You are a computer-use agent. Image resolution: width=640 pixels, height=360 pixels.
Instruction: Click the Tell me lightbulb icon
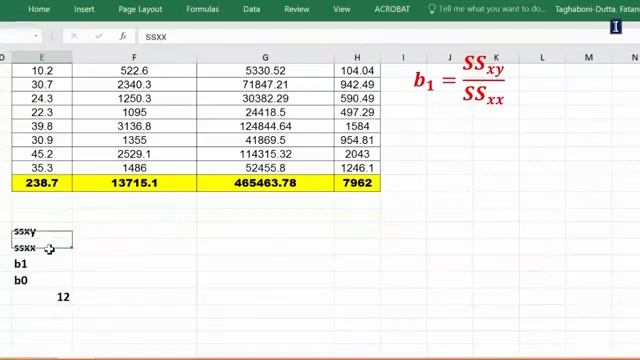pos(431,9)
